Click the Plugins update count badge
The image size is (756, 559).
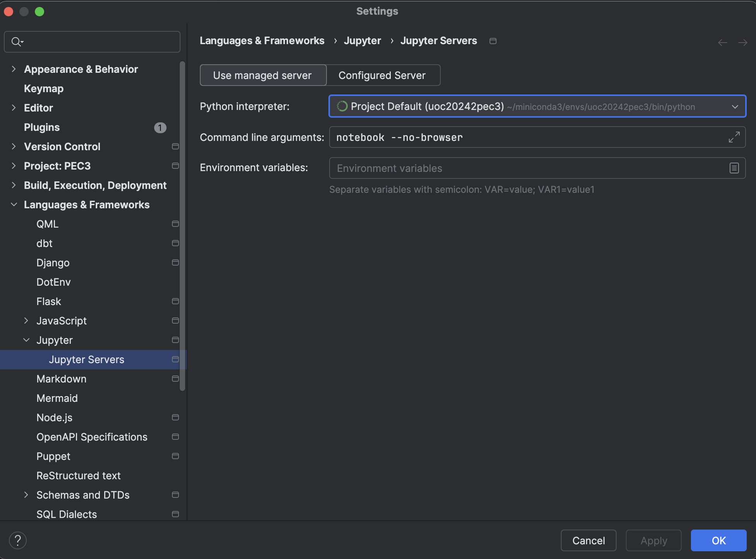(x=160, y=127)
